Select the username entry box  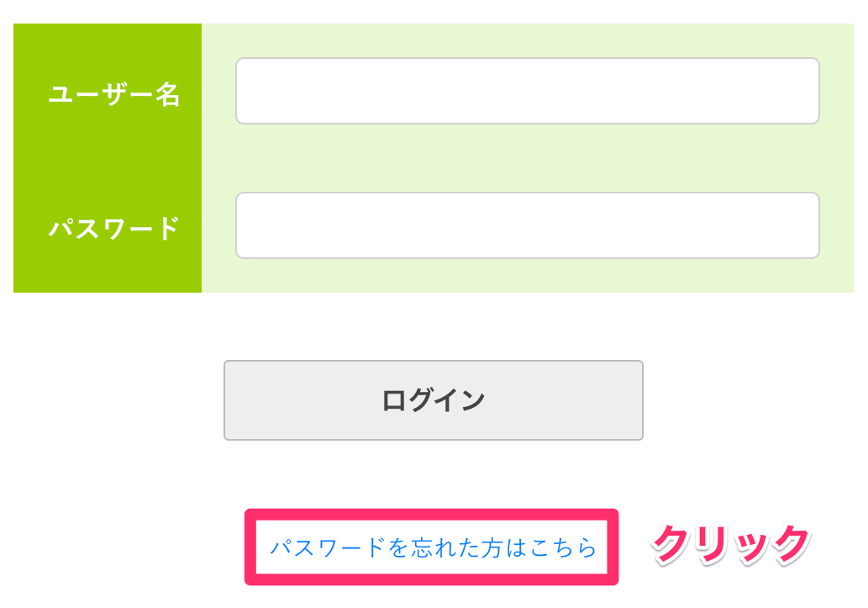[x=527, y=91]
